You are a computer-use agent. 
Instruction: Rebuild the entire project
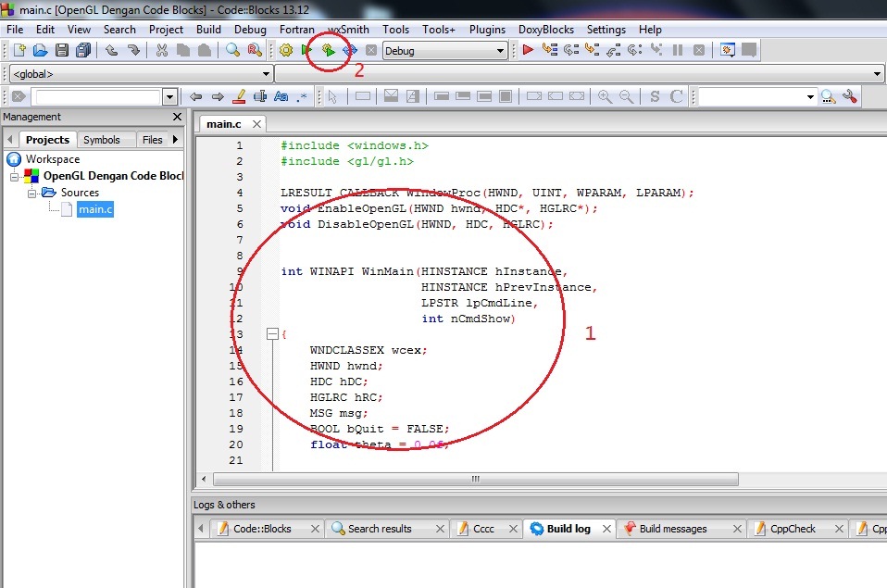350,50
